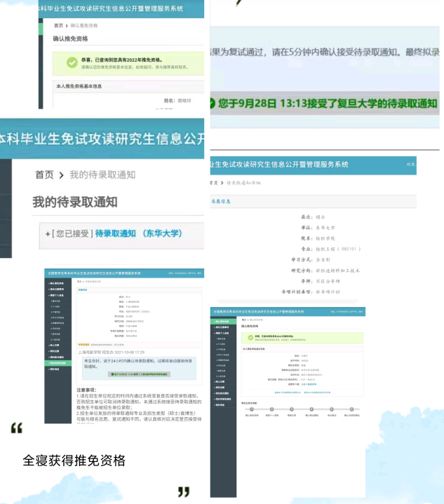This screenshot has height=504, width=444.
Task: Click the 导师: 不区分导师 row
Action: point(320,281)
